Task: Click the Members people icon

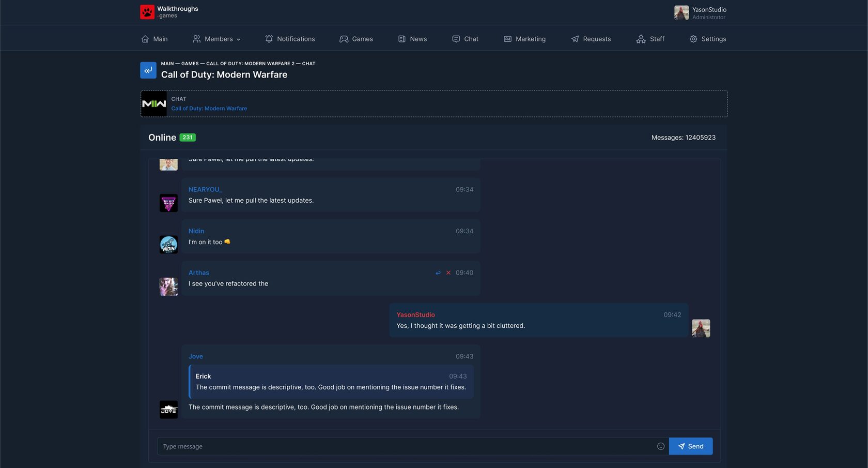Action: pyautogui.click(x=196, y=39)
